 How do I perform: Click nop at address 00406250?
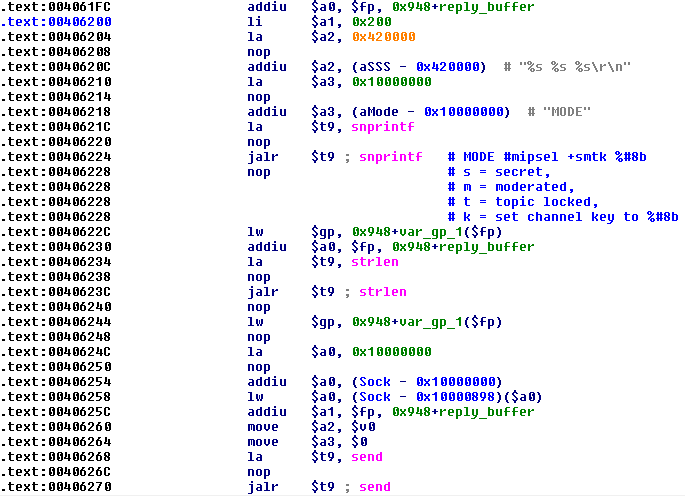(259, 367)
